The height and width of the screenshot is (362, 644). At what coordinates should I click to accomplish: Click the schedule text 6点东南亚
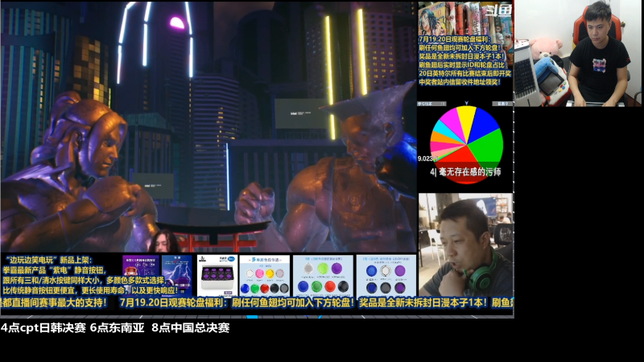[x=117, y=328]
